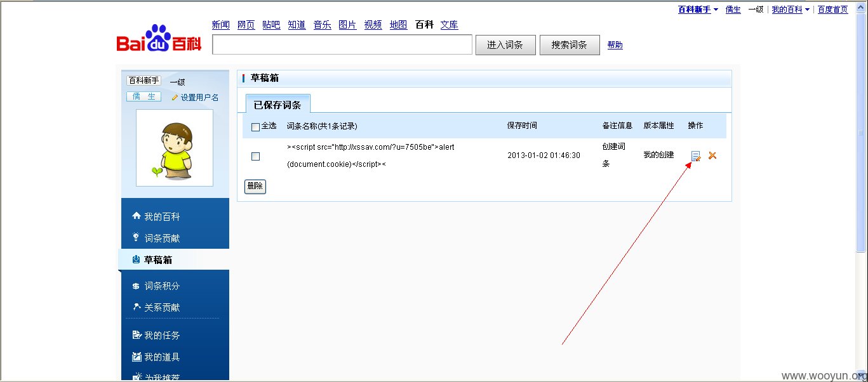
Task: Click the edit draft icon in the entry row
Action: tap(696, 155)
